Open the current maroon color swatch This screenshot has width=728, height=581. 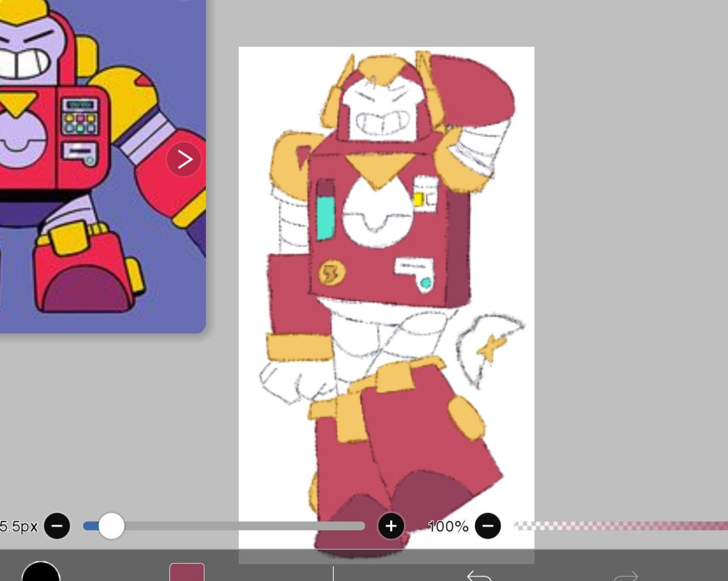[x=187, y=572]
